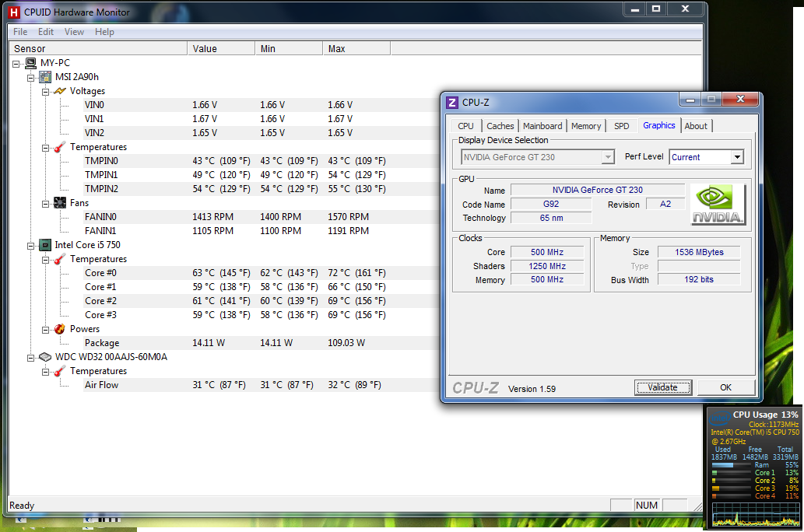Click the Max column header
Screen dimensions: 804x532
(357, 49)
